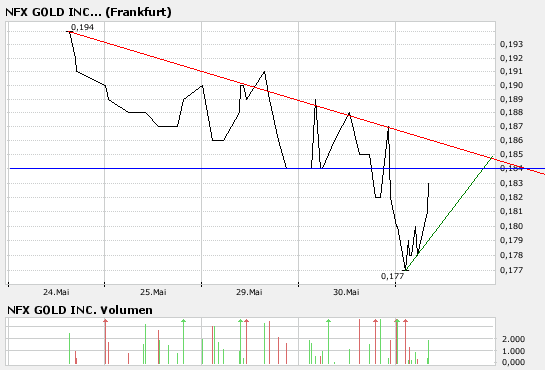Click the 1.000 volume axis label
This screenshot has width=545, height=384.
(x=513, y=351)
